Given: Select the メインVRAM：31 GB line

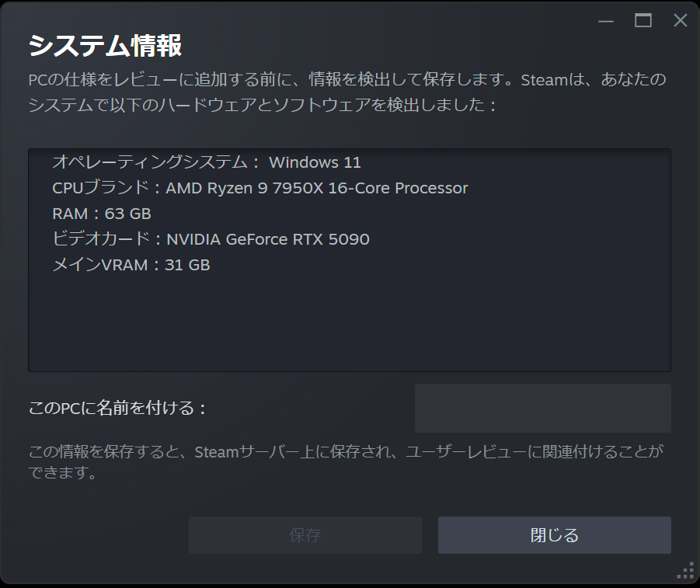Looking at the screenshot, I should (x=131, y=265).
